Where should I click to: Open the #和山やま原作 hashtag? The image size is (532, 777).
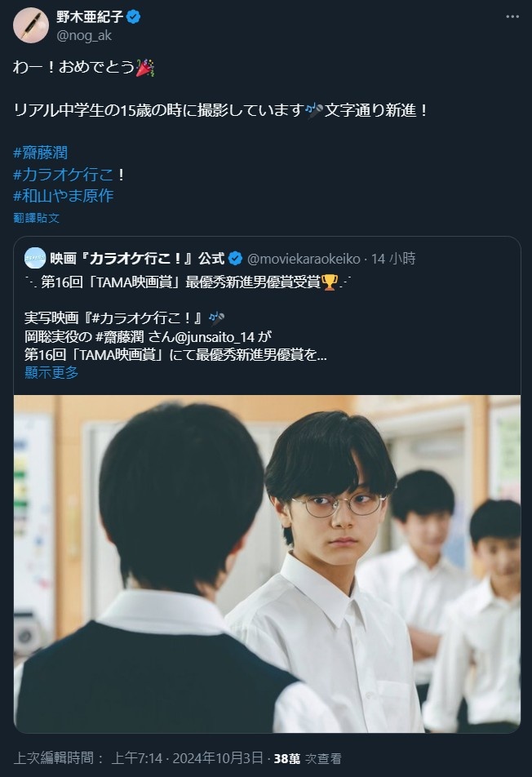64,195
